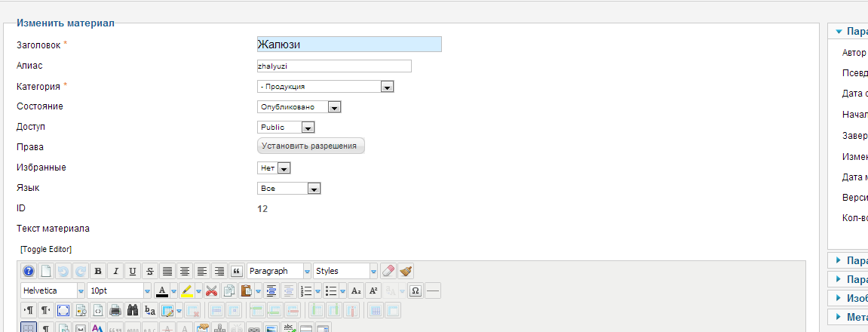868x332 pixels.
Task: Click the Toggle Editor link
Action: [46, 249]
